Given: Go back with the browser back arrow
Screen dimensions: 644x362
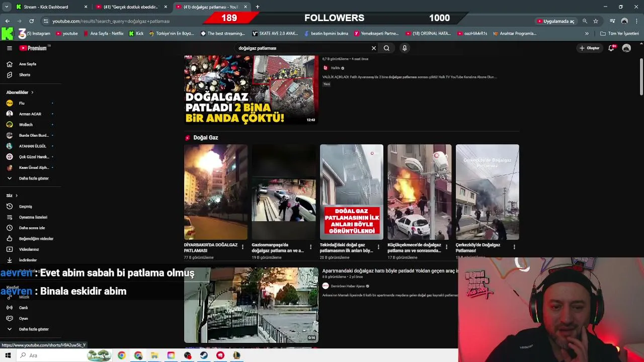Looking at the screenshot, I should (7, 21).
